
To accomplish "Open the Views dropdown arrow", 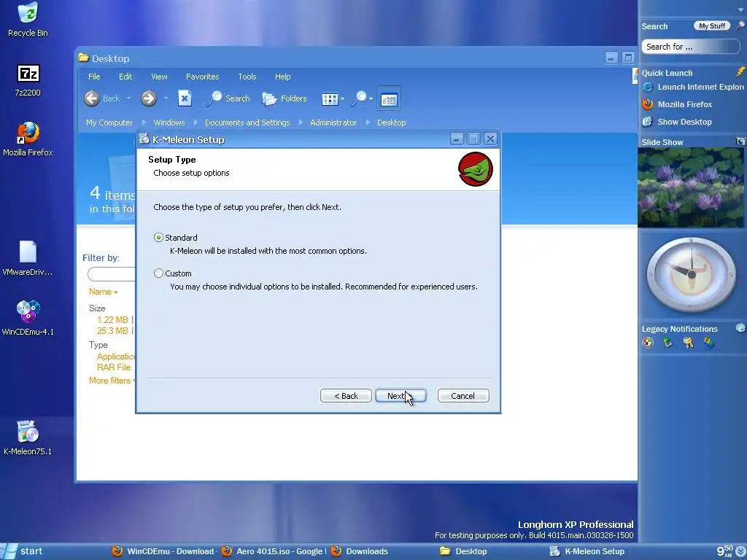I will click(343, 99).
